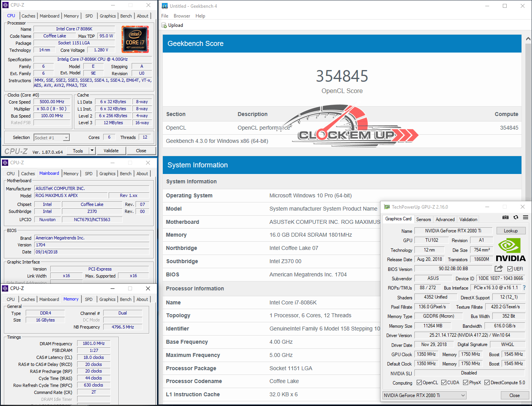Toggle the OpenCL computing checkbox
This screenshot has height=406, width=532.
click(419, 383)
